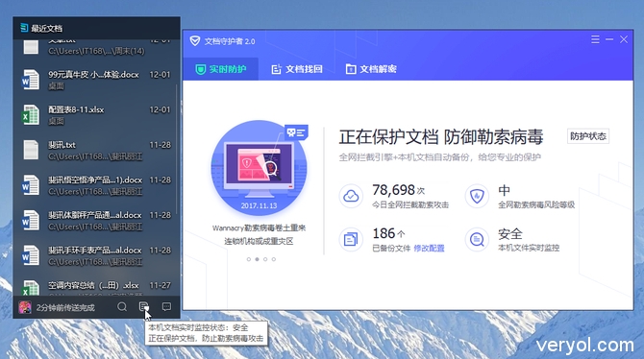Click the recent documents list scrollbar
The width and height of the screenshot is (644, 359).
[177, 149]
